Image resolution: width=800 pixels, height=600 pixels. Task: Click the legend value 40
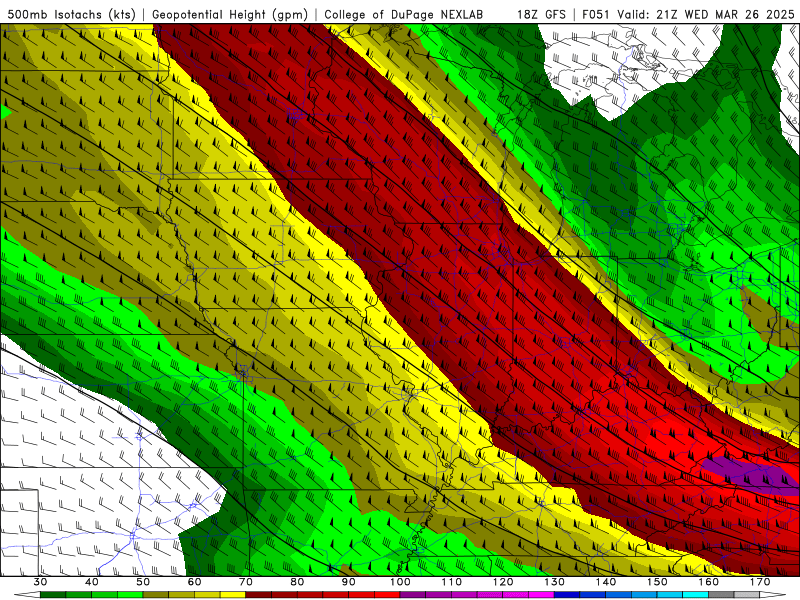coord(92,582)
